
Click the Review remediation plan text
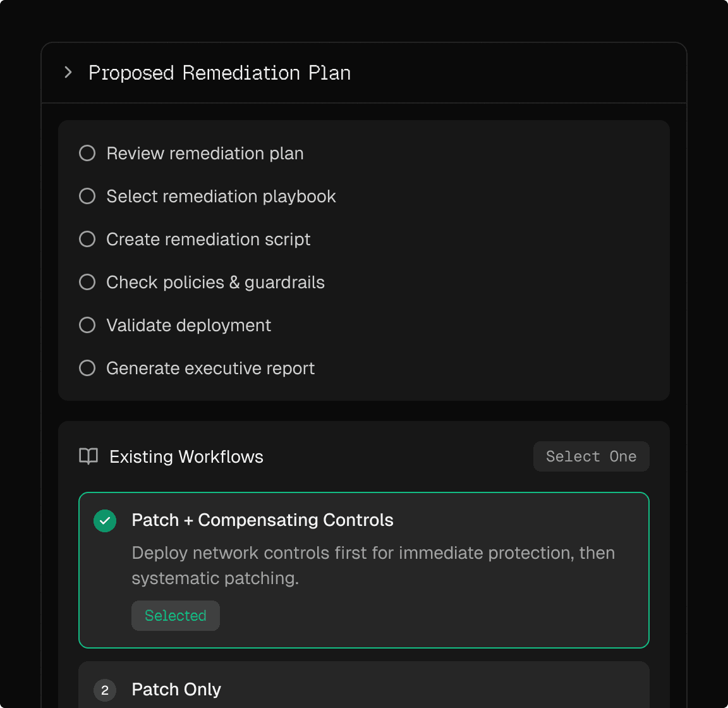(205, 154)
